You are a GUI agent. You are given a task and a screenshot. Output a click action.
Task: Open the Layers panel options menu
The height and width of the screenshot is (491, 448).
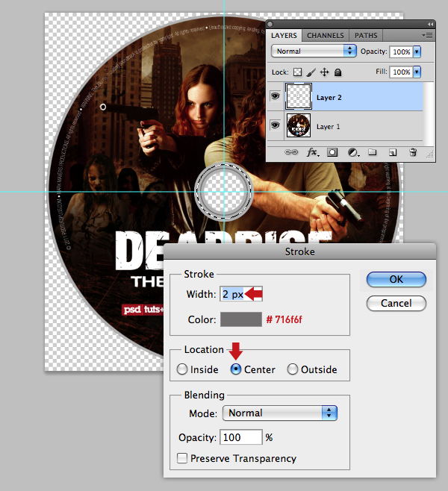tap(428, 35)
